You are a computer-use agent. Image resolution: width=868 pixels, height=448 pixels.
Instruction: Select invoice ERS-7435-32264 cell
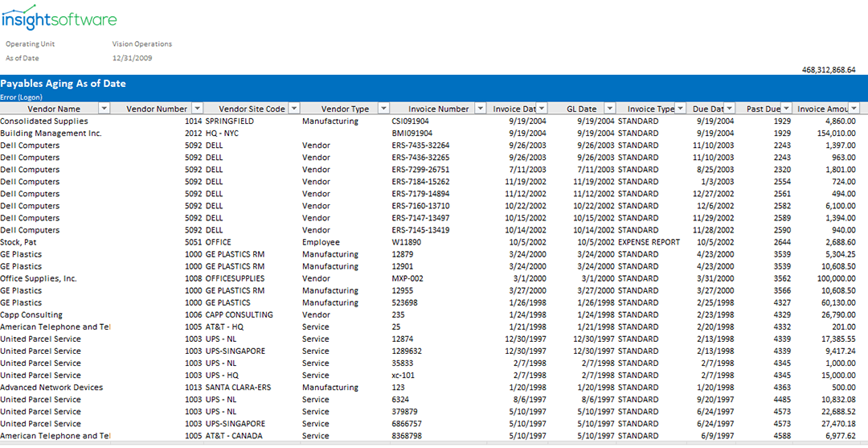click(420, 145)
